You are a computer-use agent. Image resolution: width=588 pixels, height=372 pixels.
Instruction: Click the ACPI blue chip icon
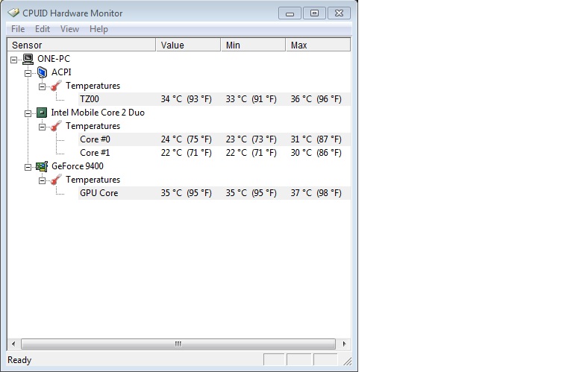pos(42,72)
